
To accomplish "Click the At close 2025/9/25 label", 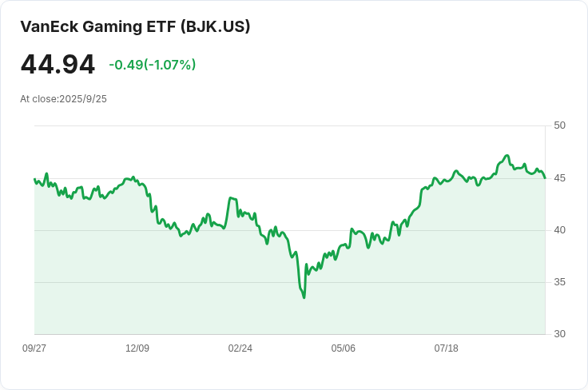I will 63,99.
